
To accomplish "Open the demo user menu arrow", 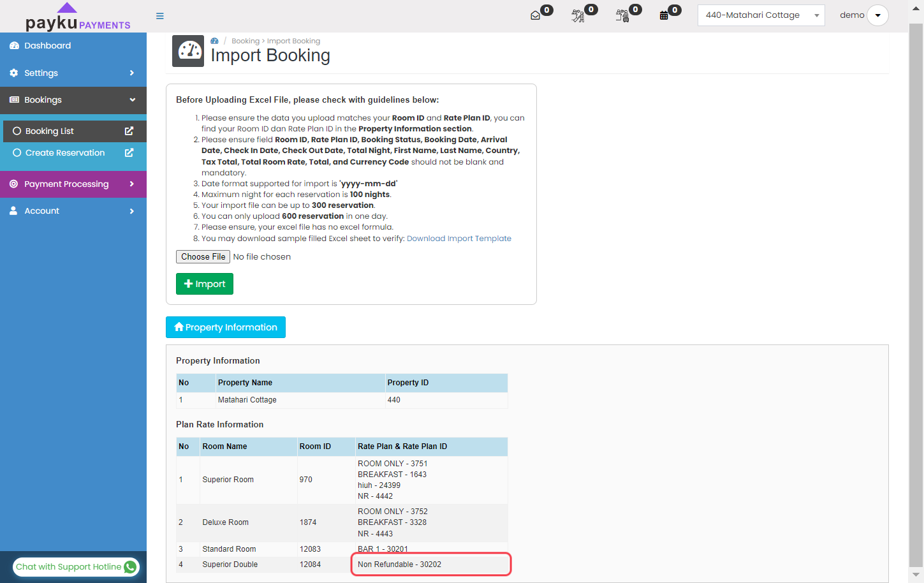I will pos(878,15).
